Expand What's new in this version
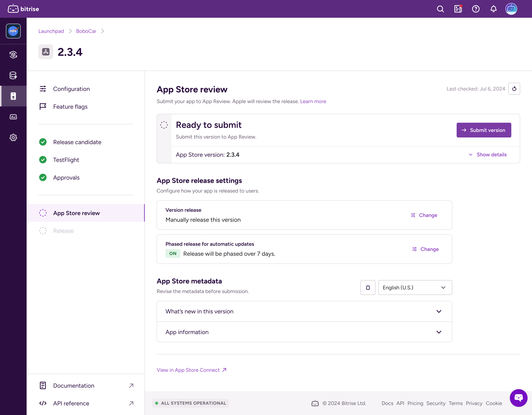The height and width of the screenshot is (415, 532). [304, 311]
